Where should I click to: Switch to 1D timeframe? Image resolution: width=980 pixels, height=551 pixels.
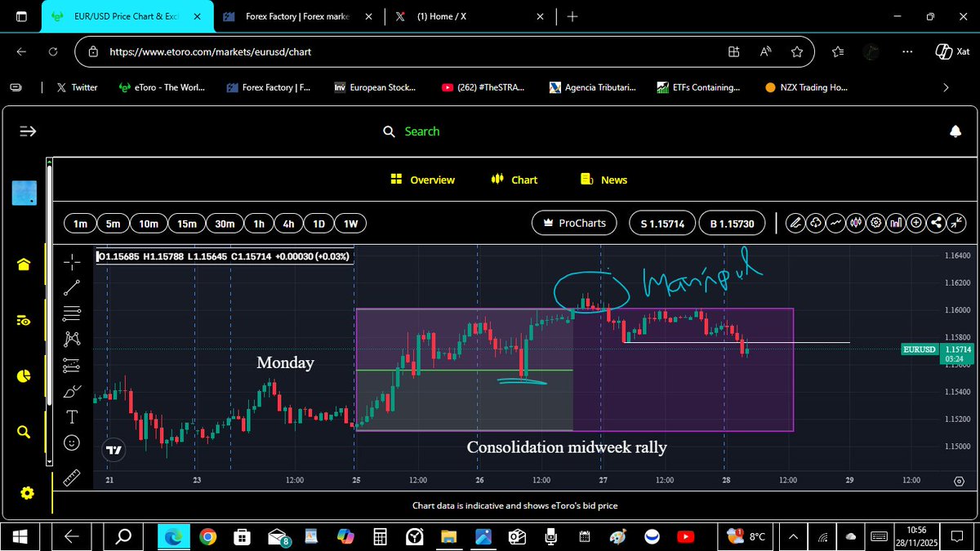coord(319,224)
